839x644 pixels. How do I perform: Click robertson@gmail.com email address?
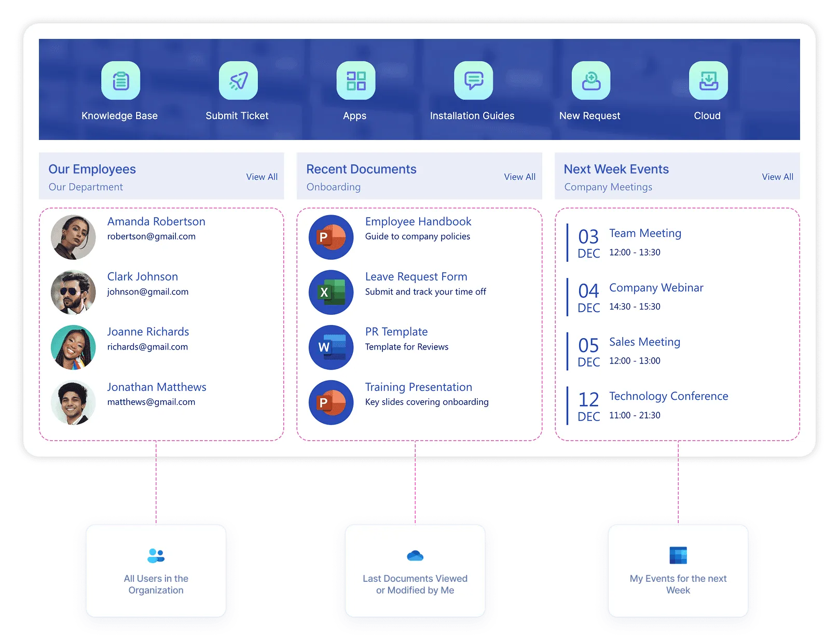(152, 236)
